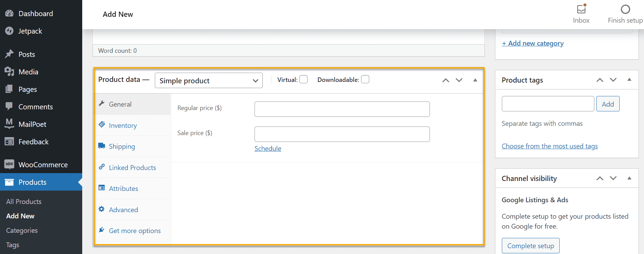Select Add New submenu item

click(x=20, y=216)
